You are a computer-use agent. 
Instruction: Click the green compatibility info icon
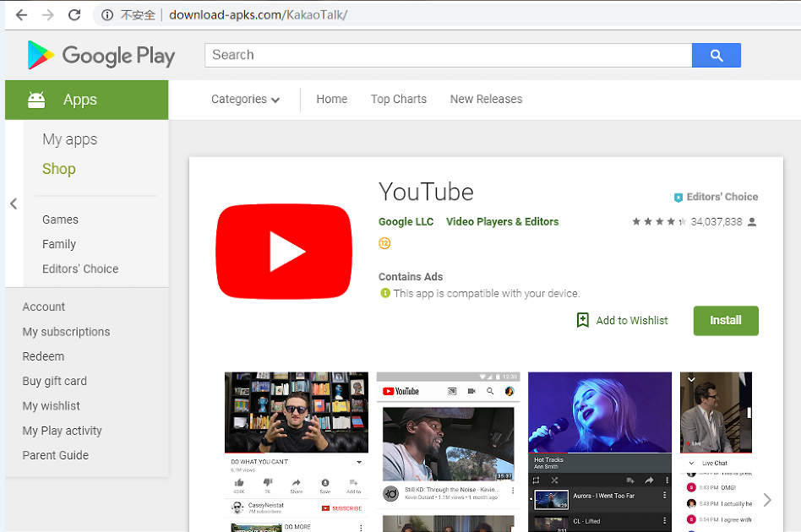[x=385, y=293]
